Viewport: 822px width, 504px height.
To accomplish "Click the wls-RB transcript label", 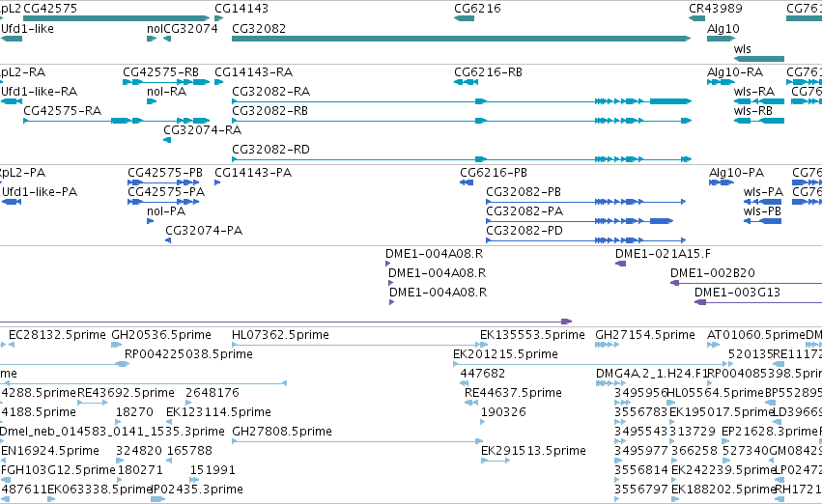I will click(752, 110).
